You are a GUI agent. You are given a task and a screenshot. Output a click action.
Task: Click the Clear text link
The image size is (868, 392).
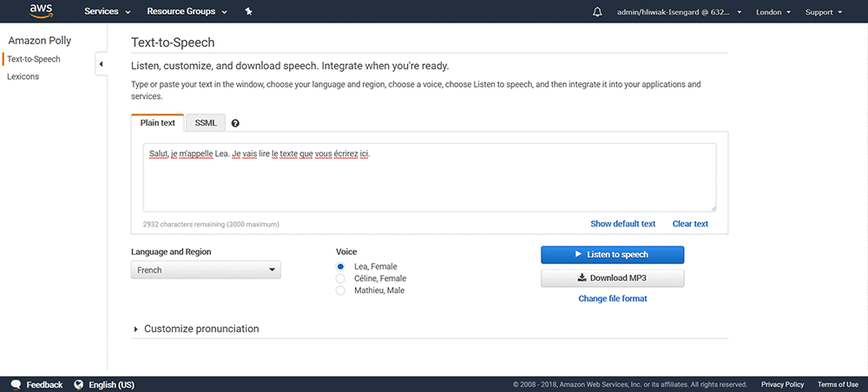pyautogui.click(x=690, y=224)
